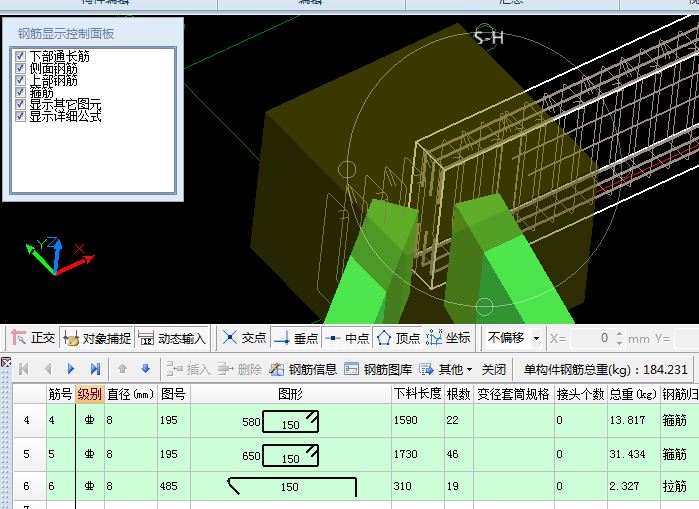
Task: Select 直径(mm) column header
Action: [x=131, y=394]
